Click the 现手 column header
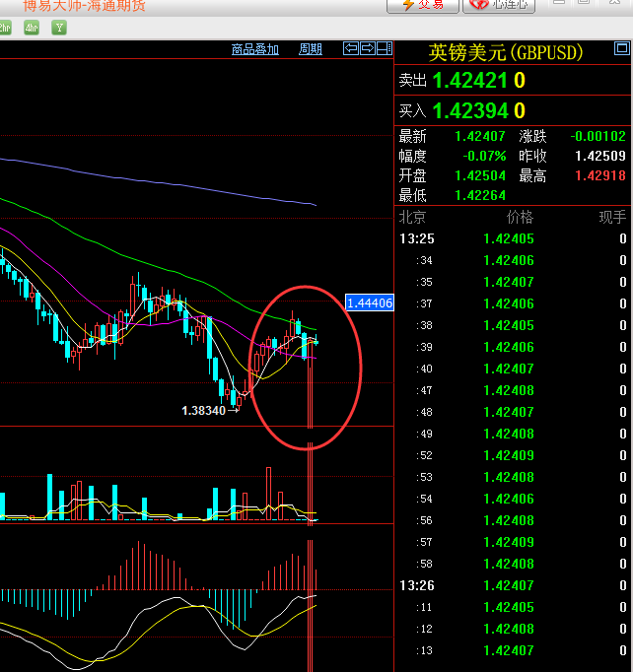This screenshot has height=672, width=633. point(612,217)
